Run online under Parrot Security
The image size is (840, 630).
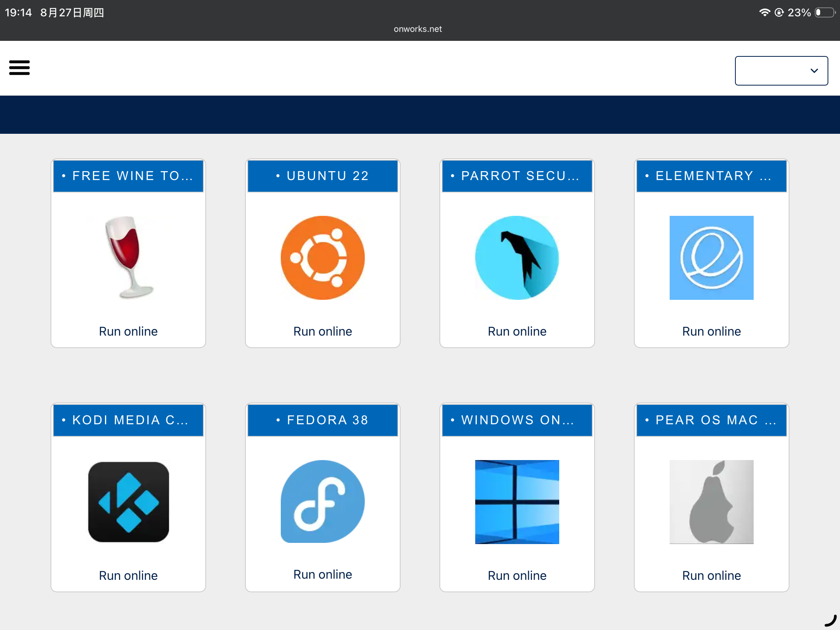click(x=517, y=331)
